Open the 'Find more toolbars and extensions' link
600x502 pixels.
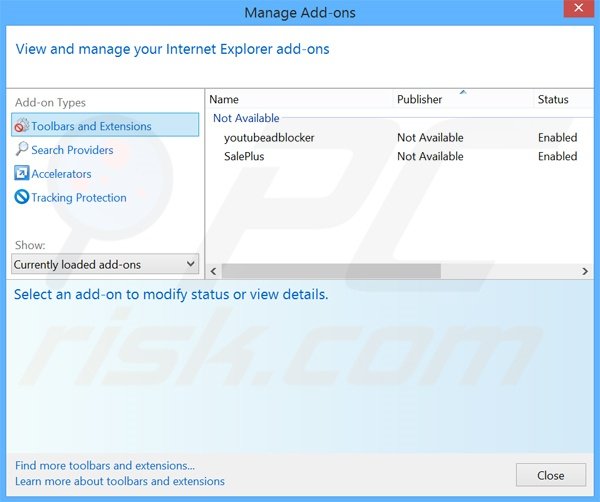105,465
